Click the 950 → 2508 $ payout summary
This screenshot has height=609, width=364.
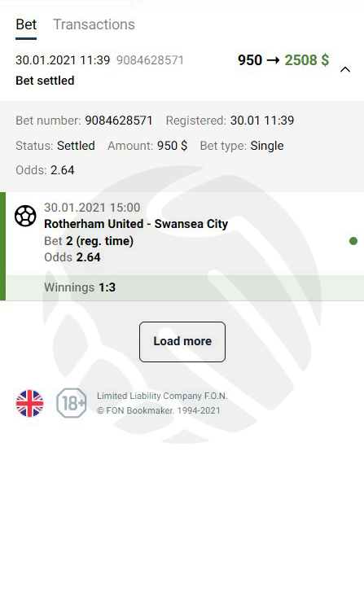tap(283, 60)
